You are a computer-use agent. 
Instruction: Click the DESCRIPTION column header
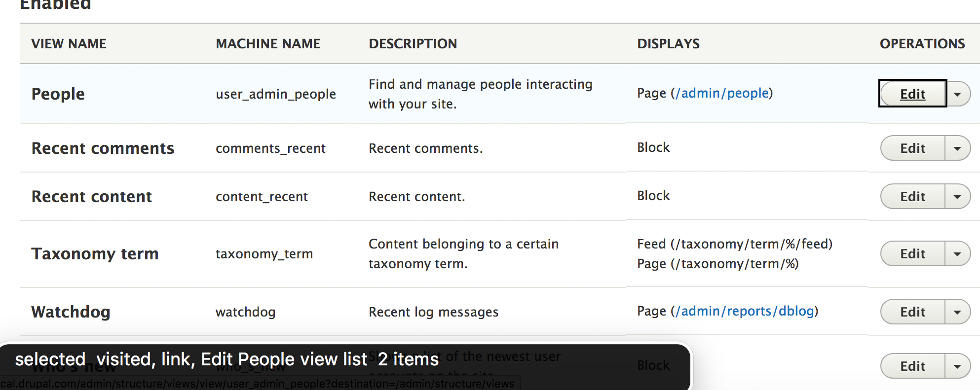(413, 43)
